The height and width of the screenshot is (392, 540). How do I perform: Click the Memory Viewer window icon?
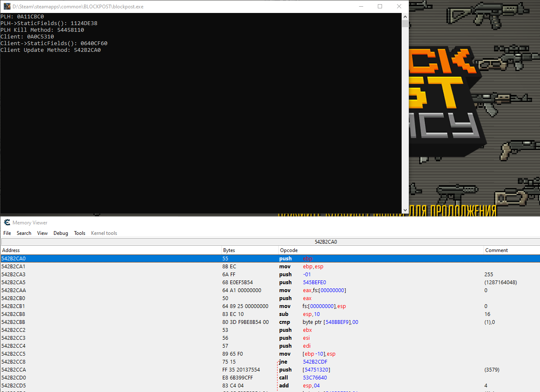pos(7,222)
